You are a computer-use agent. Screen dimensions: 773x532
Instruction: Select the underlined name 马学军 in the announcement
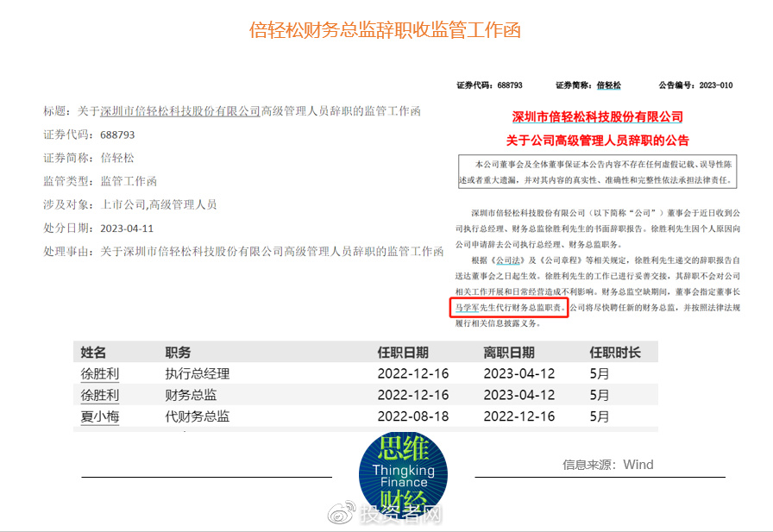[x=467, y=307]
